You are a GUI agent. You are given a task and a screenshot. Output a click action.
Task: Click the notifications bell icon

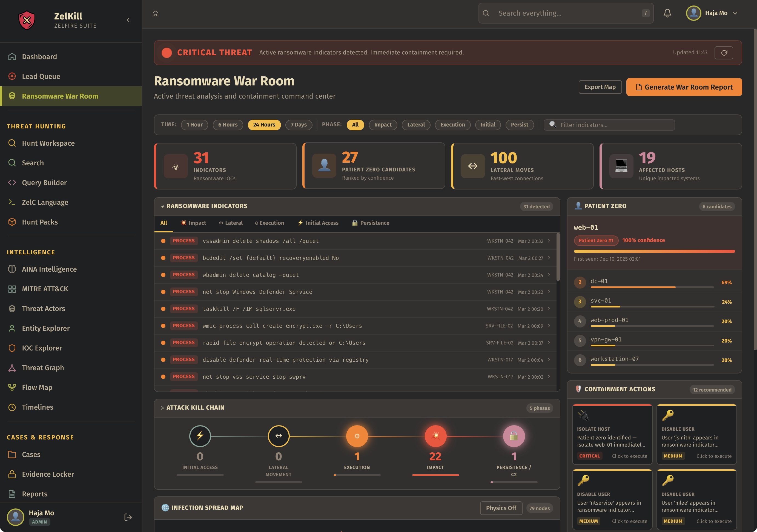click(x=667, y=13)
